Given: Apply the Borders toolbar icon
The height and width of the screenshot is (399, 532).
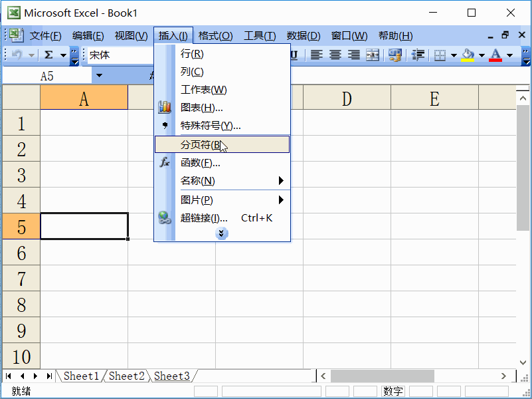Looking at the screenshot, I should click(x=440, y=55).
